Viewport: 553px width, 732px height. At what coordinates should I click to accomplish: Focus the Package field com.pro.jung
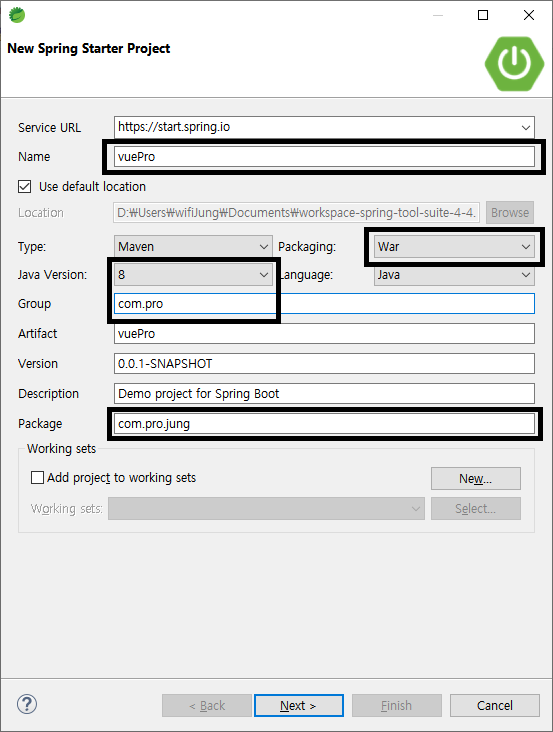click(324, 424)
